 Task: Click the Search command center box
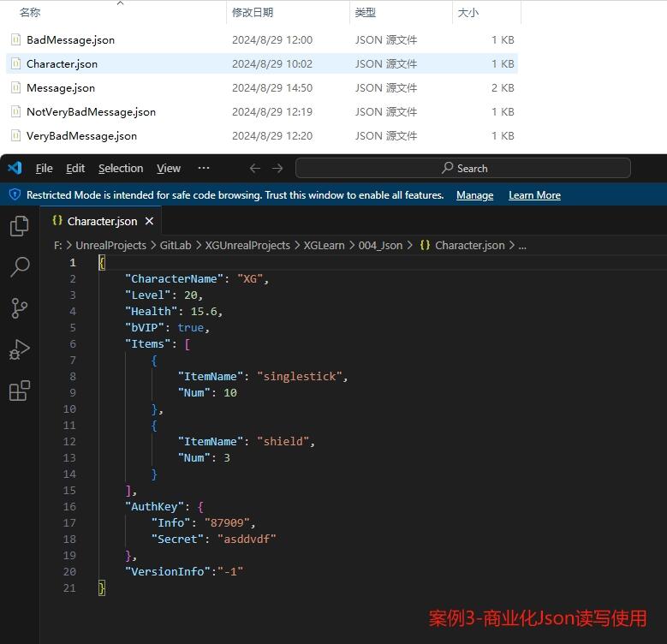tap(463, 168)
